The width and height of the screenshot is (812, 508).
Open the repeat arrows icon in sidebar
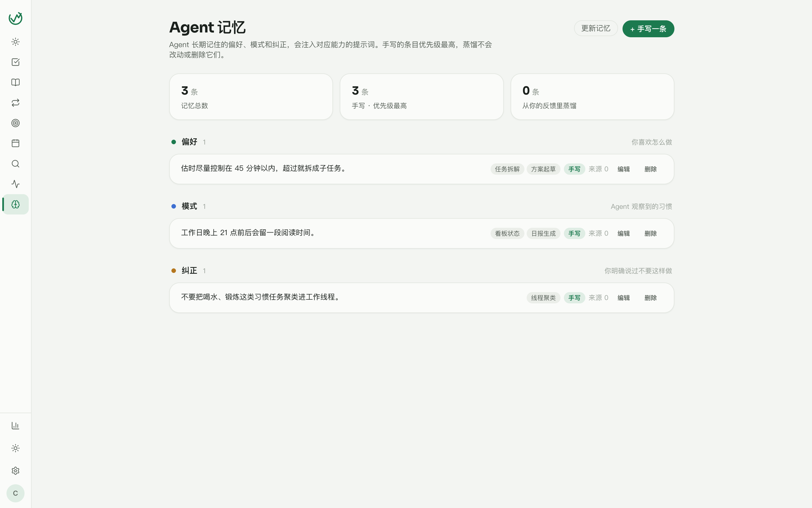point(16,103)
